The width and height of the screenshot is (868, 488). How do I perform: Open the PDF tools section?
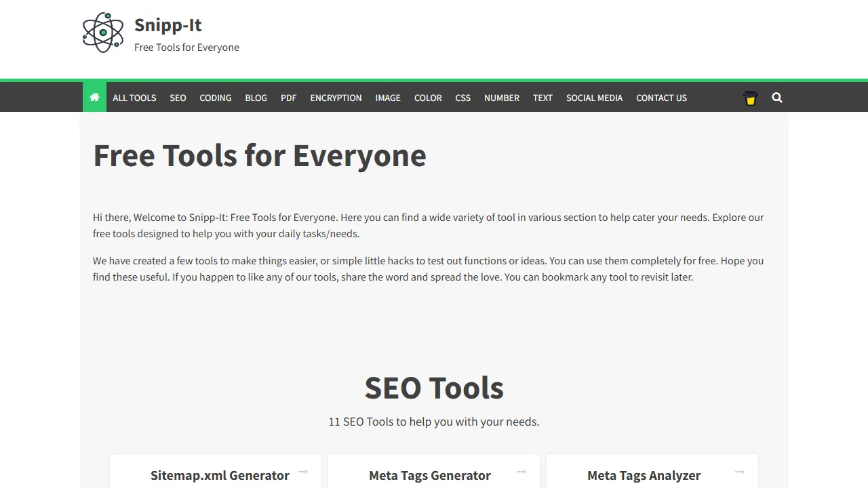pyautogui.click(x=288, y=98)
